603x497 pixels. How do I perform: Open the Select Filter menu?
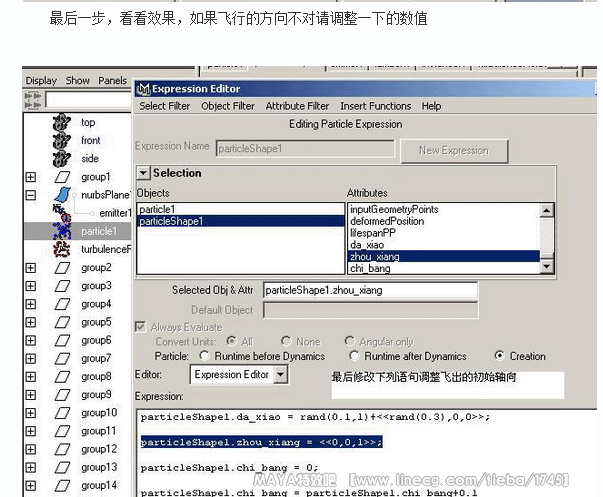coord(165,106)
